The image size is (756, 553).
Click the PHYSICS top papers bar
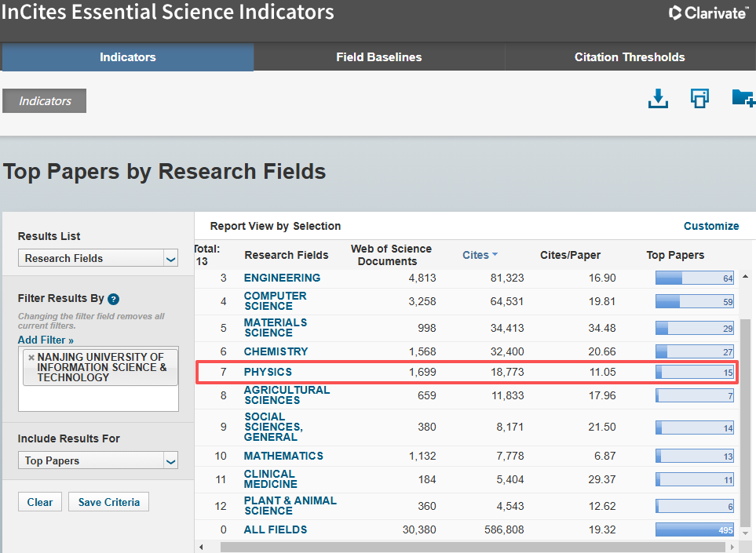694,372
